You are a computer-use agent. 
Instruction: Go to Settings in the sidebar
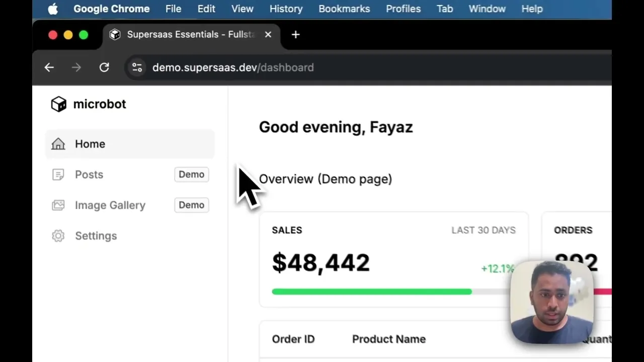tap(96, 236)
